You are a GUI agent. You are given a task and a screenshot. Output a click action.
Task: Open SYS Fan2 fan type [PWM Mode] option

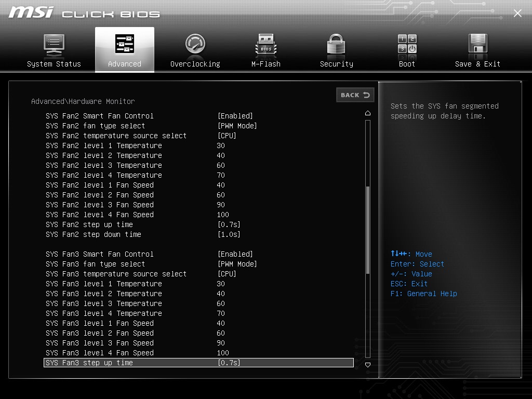click(237, 126)
